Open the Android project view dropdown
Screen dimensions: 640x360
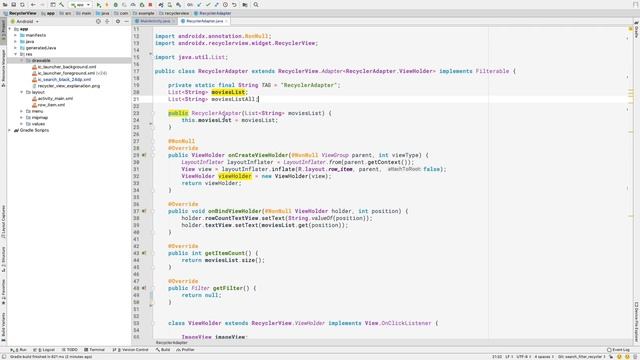point(24,21)
